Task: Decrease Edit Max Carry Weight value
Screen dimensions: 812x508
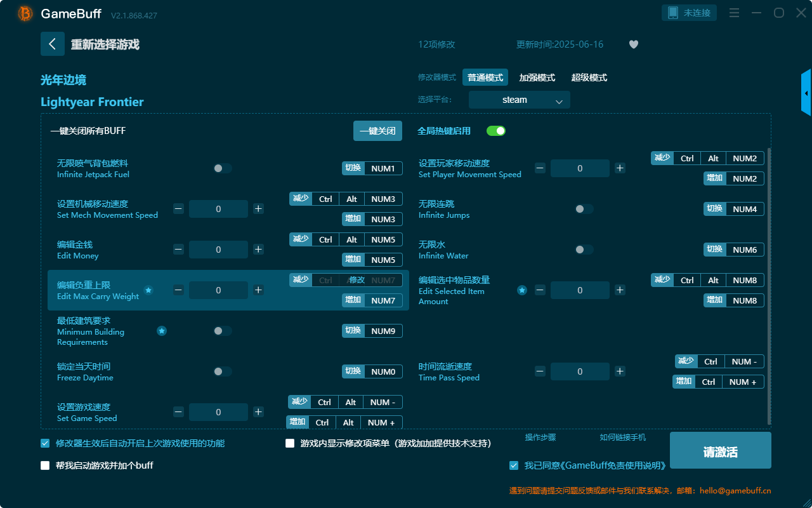Action: coord(178,290)
